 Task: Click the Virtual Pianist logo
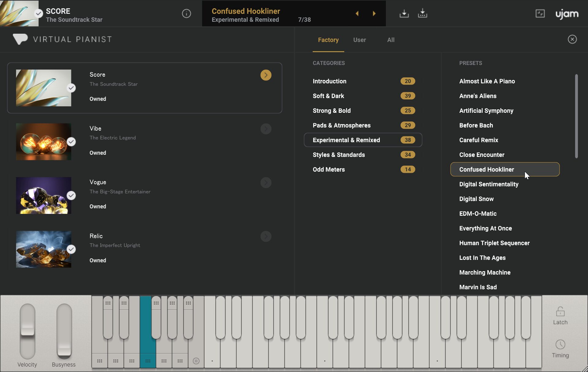62,39
